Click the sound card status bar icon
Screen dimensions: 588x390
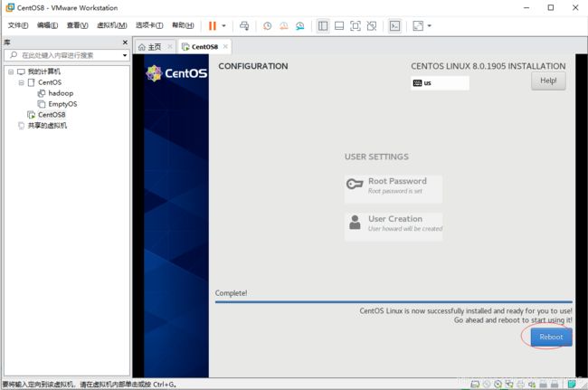click(532, 384)
